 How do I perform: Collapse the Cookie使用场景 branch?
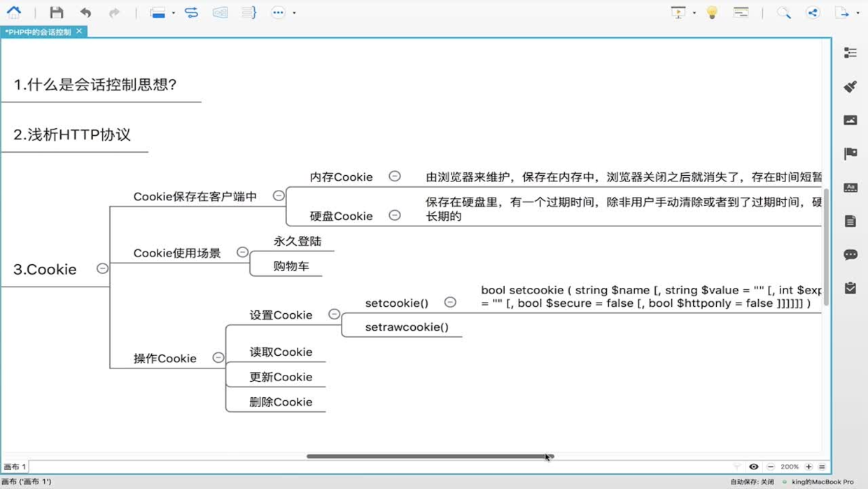click(242, 252)
